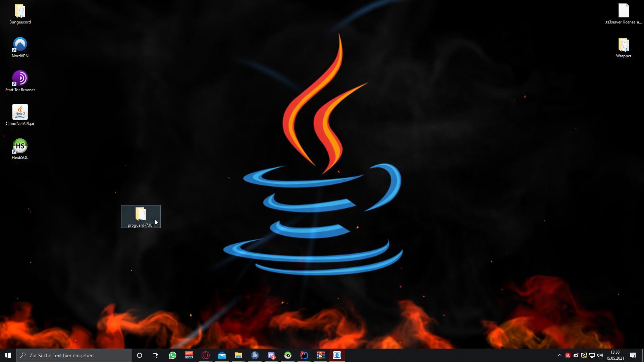
Task: Select the proguard-7.0.1 folder
Action: click(x=141, y=217)
